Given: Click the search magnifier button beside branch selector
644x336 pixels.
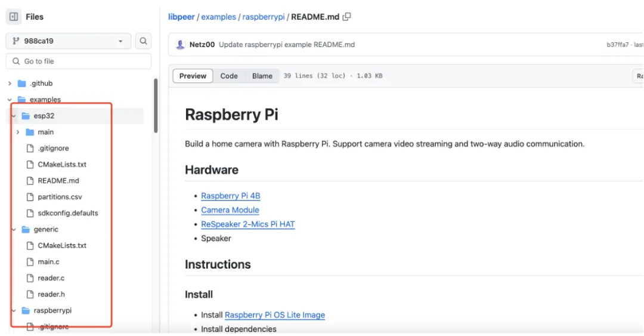Looking at the screenshot, I should click(143, 41).
